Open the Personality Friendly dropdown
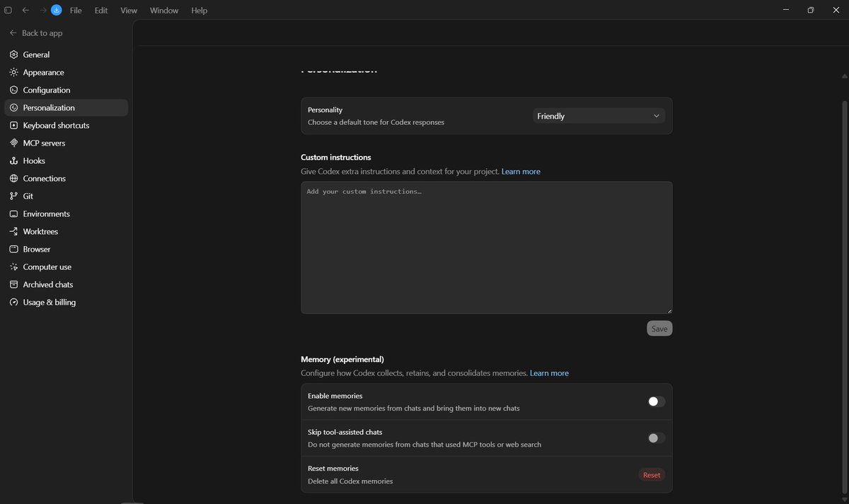The height and width of the screenshot is (504, 849). point(599,116)
